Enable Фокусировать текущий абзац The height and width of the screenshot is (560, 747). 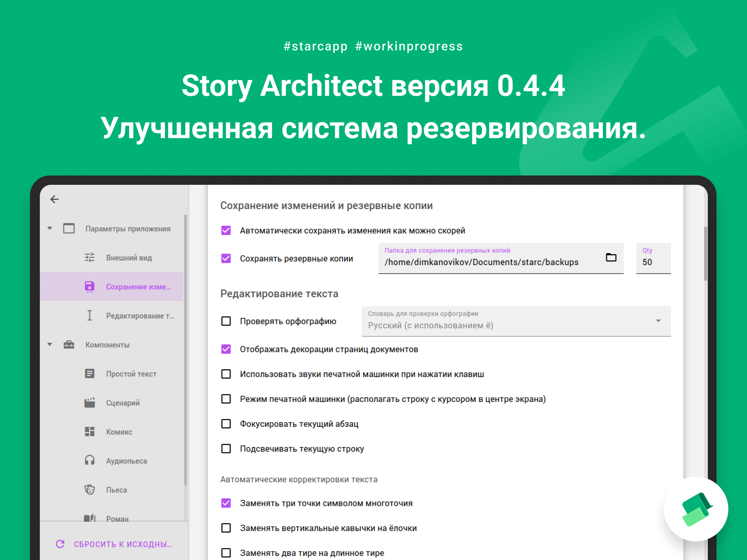pos(226,424)
